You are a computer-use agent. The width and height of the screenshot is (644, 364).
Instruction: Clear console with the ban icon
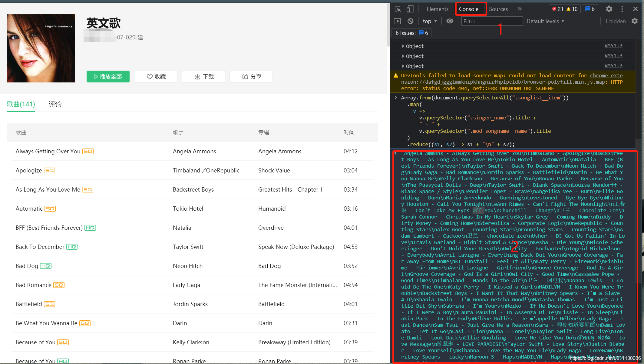click(x=410, y=21)
